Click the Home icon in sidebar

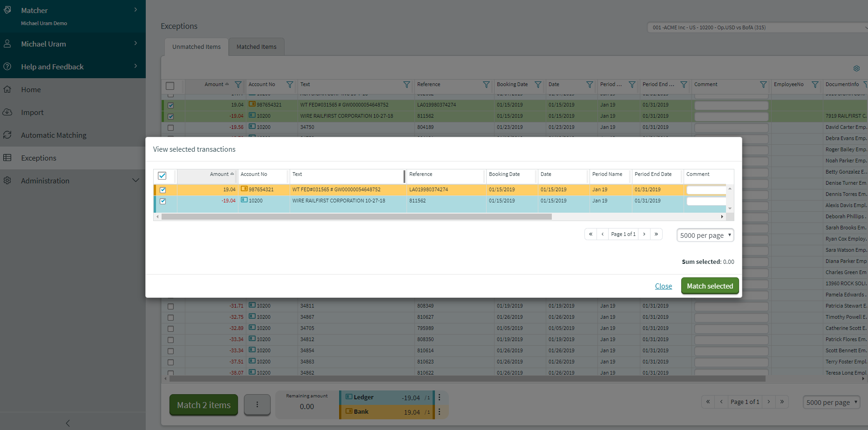(x=7, y=89)
